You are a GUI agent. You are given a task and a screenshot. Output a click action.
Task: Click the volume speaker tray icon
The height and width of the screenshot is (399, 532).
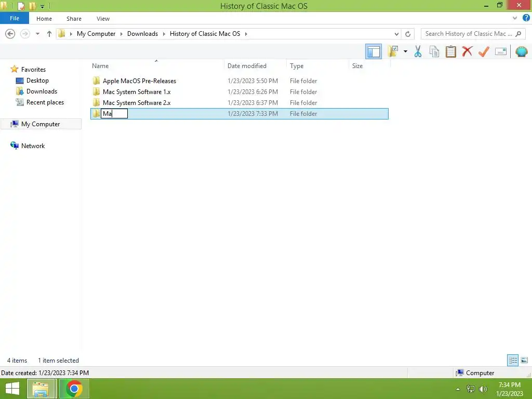[483, 389]
